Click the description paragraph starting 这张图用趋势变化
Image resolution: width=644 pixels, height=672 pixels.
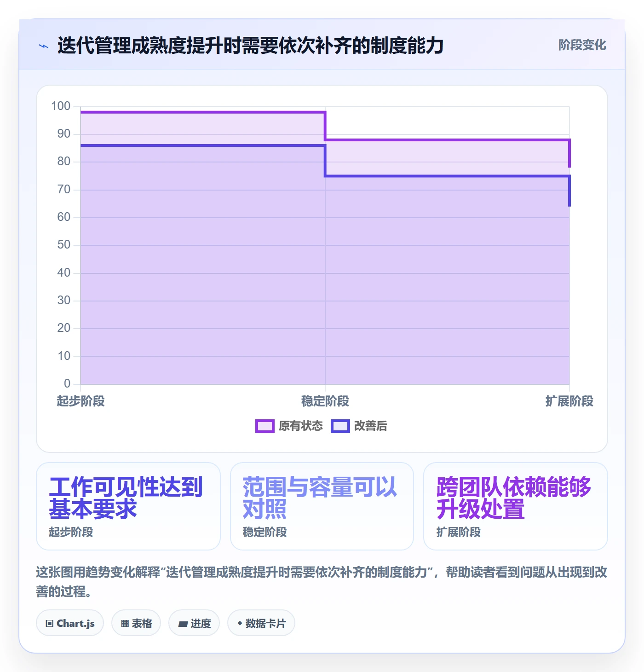tap(322, 582)
